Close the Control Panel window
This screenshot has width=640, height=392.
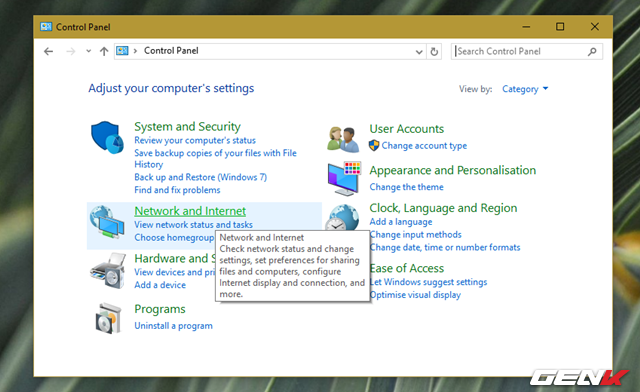pos(595,27)
